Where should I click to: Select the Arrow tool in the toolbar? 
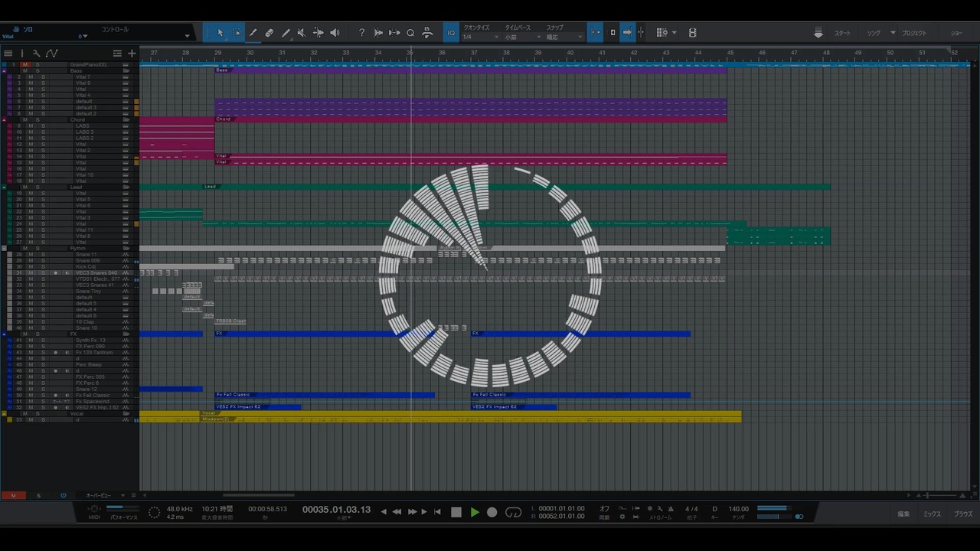(x=220, y=33)
